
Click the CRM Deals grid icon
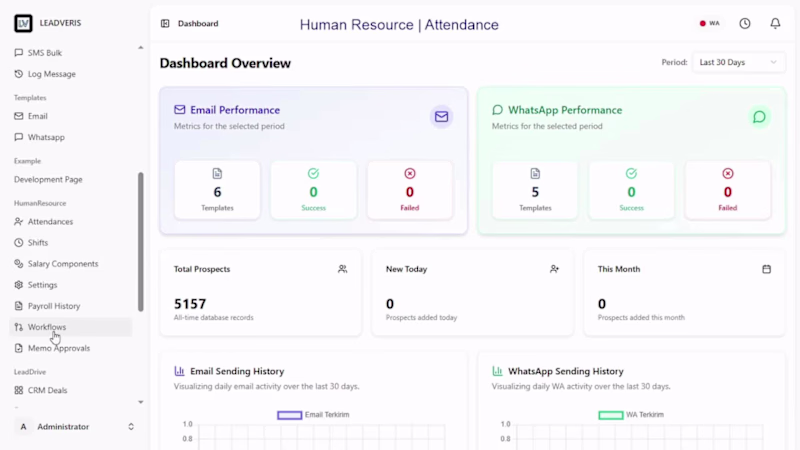18,390
